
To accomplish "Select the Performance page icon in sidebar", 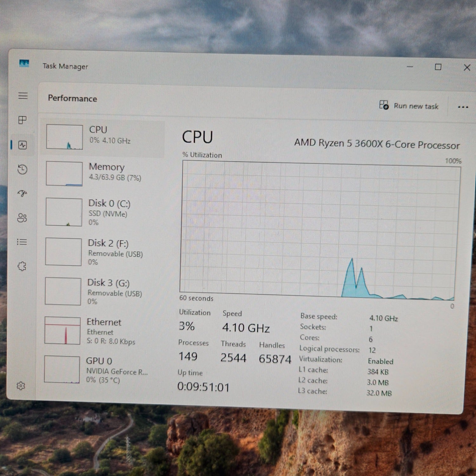I will (23, 145).
